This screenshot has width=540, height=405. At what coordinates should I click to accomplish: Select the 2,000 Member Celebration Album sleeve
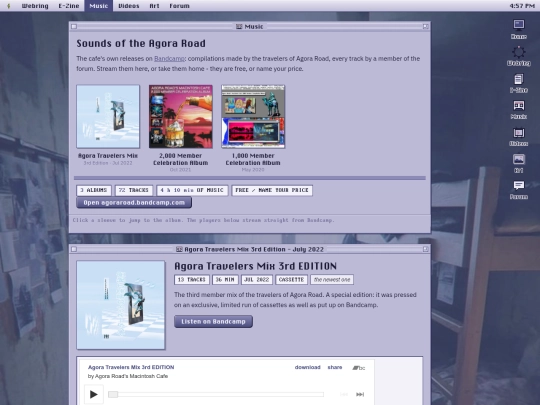[x=180, y=117]
